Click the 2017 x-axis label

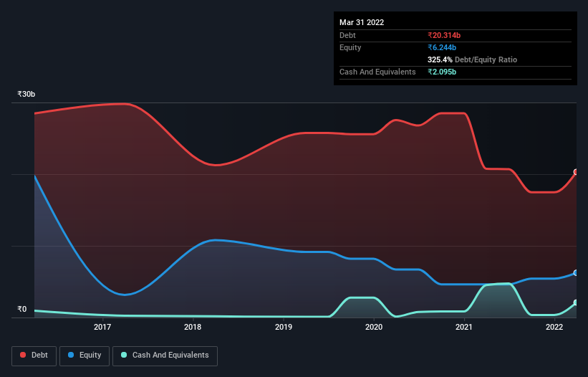click(102, 327)
